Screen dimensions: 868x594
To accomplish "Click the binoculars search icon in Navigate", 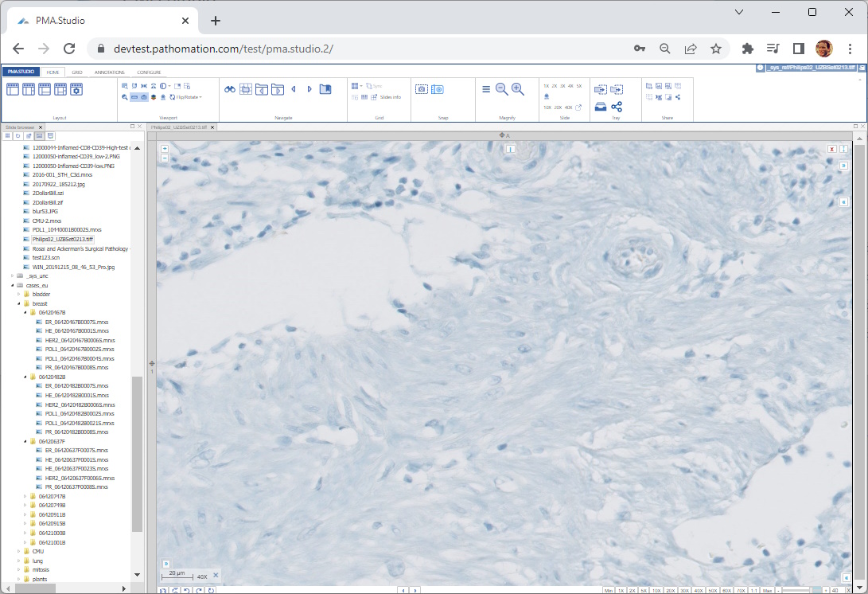I will pos(229,89).
